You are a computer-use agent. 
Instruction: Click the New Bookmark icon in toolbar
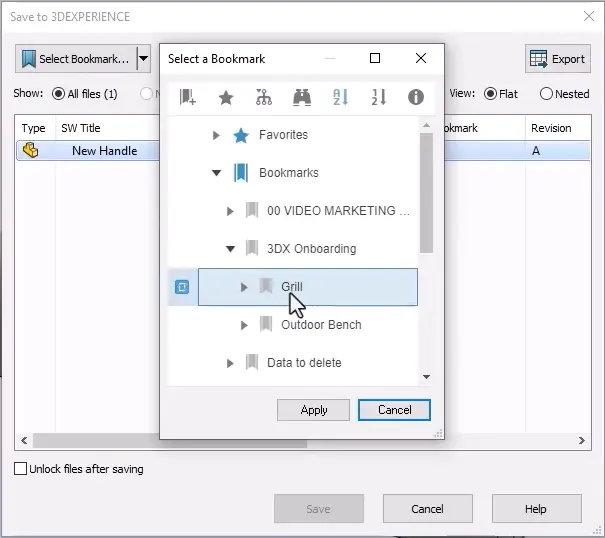pyautogui.click(x=188, y=97)
